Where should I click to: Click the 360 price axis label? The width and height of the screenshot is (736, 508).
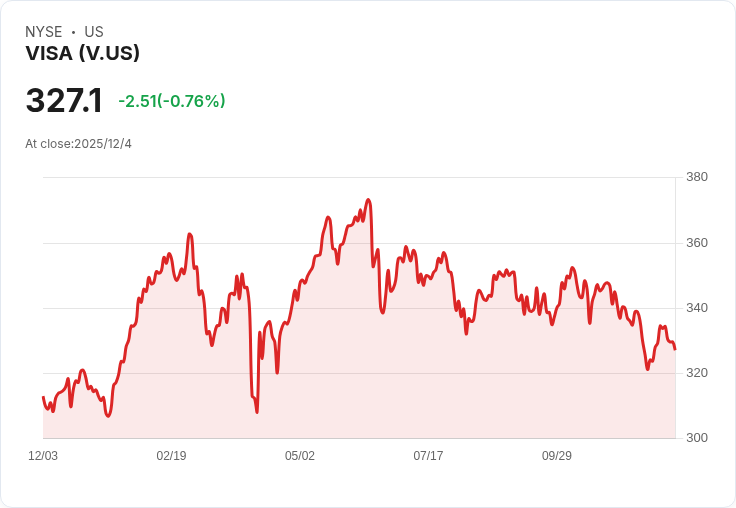coord(697,243)
